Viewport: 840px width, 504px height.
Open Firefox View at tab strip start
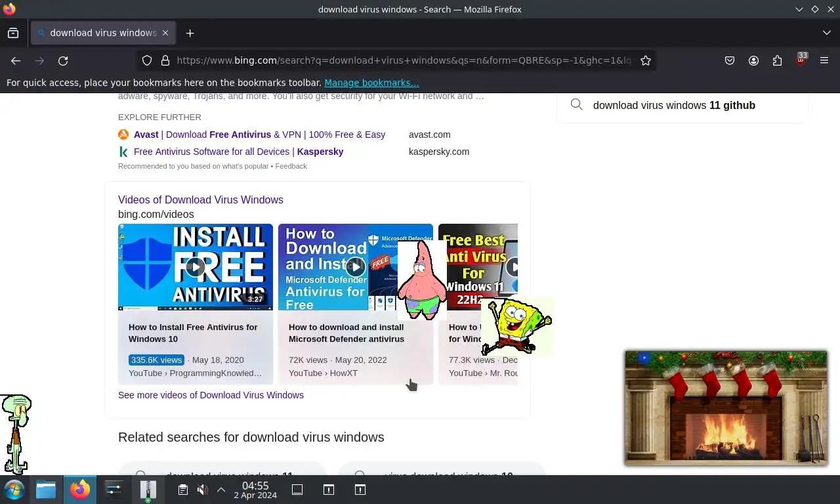click(13, 33)
